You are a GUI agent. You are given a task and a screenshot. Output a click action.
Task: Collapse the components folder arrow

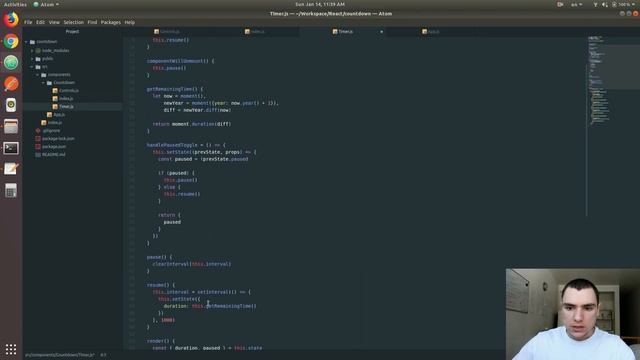[x=38, y=75]
